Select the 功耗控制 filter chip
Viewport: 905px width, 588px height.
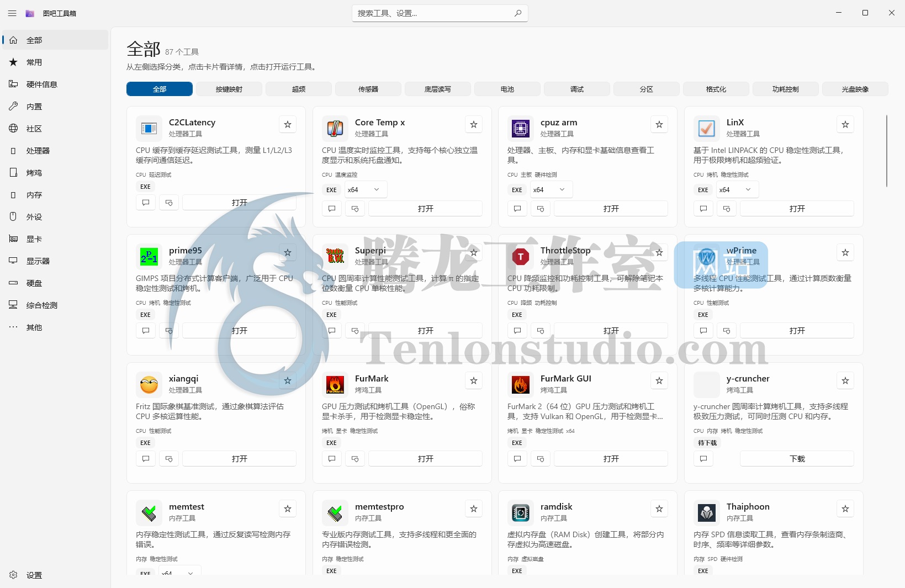786,89
